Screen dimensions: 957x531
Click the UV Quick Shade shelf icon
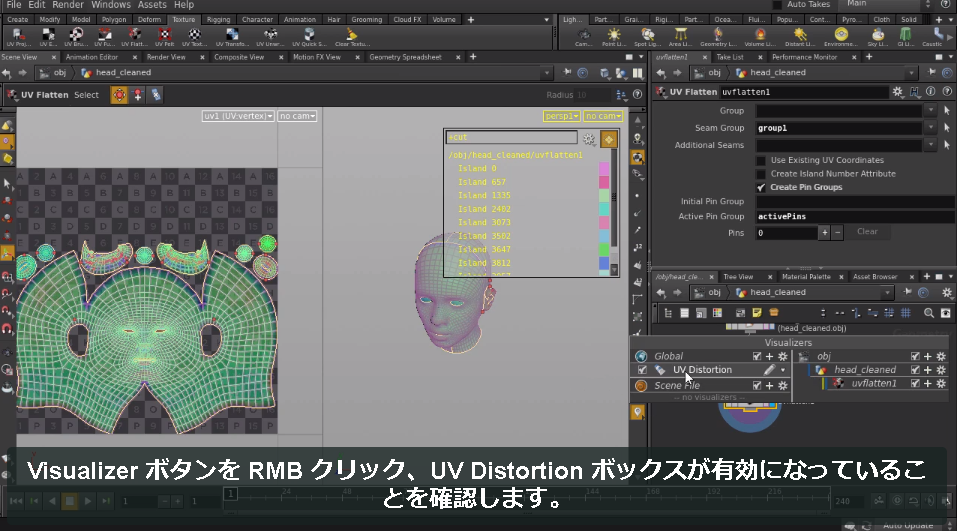pos(309,37)
